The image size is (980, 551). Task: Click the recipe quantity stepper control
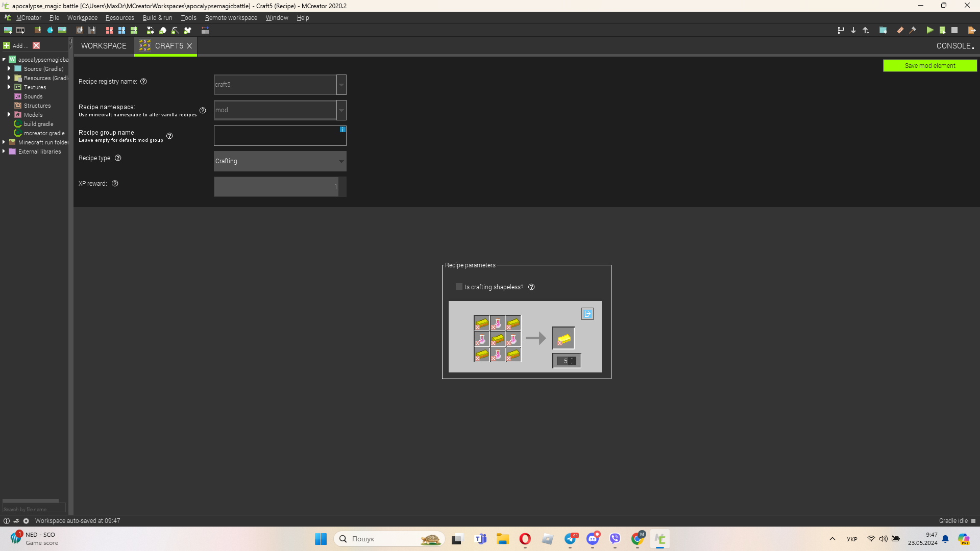(566, 361)
